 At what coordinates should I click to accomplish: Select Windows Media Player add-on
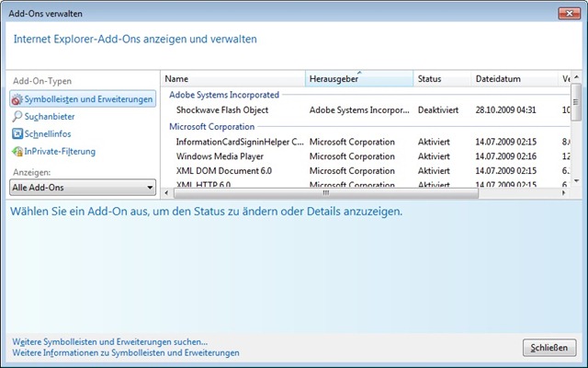tap(220, 156)
